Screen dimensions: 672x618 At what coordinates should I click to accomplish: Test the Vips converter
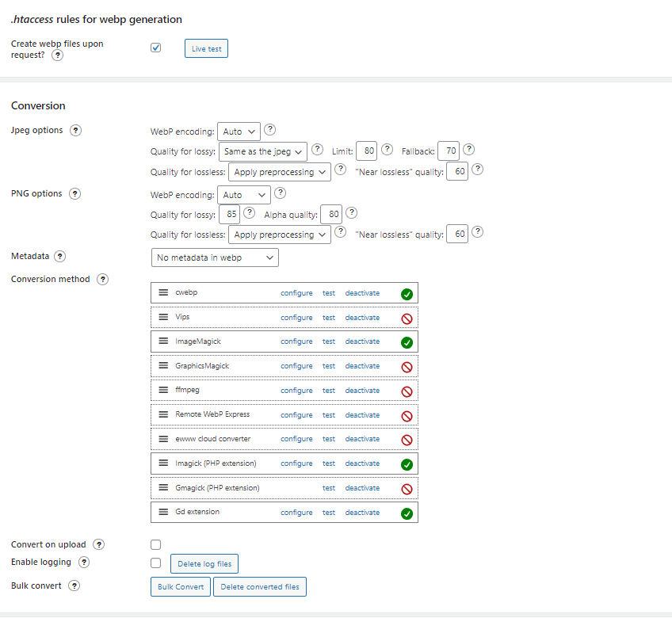329,318
